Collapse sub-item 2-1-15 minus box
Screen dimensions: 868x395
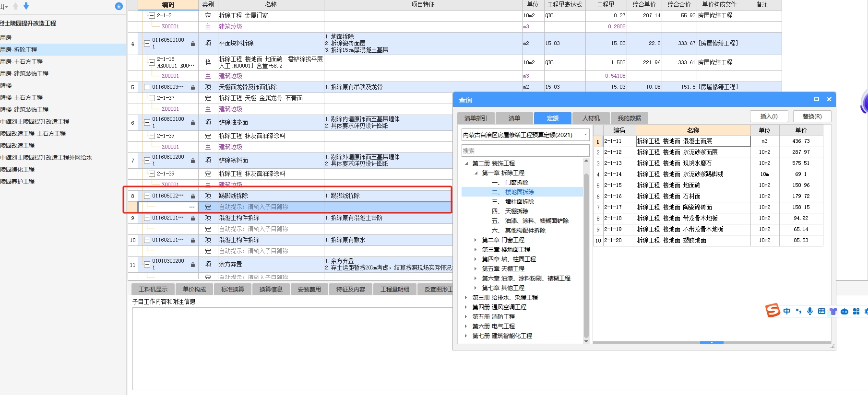(152, 62)
